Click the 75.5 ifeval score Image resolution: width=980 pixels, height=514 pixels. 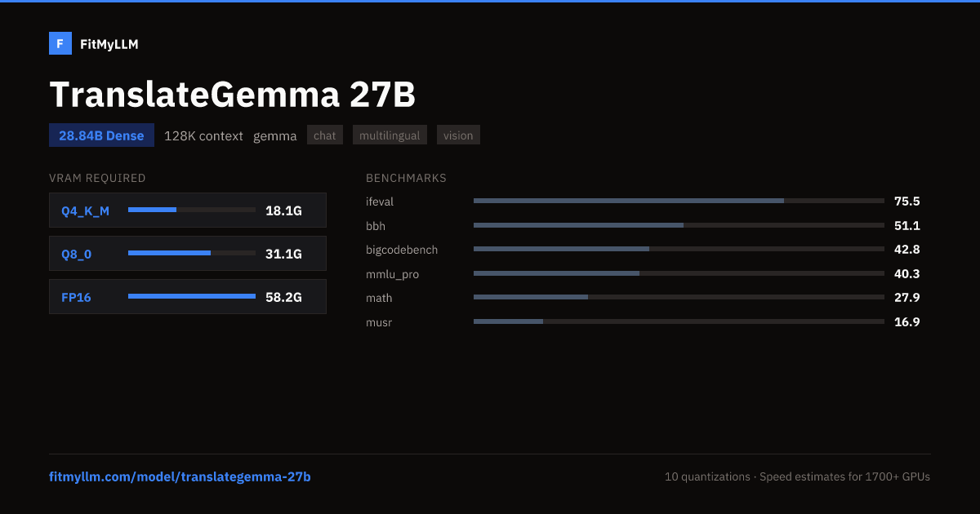(907, 201)
